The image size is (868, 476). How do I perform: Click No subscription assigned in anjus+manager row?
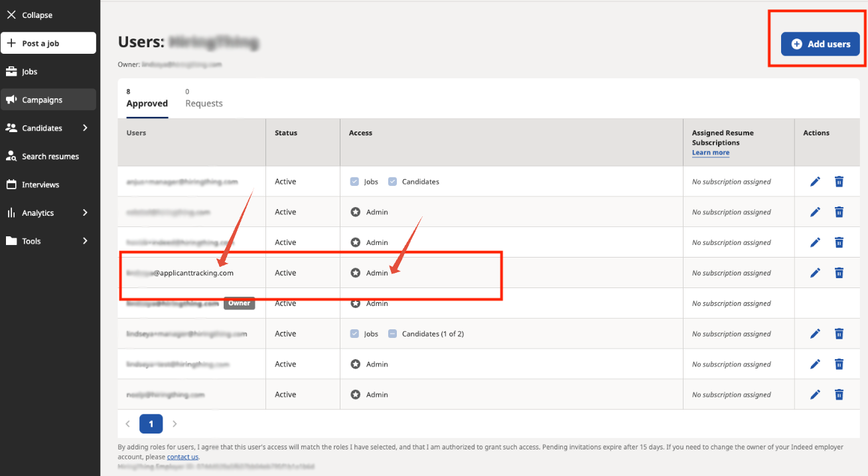click(x=731, y=181)
